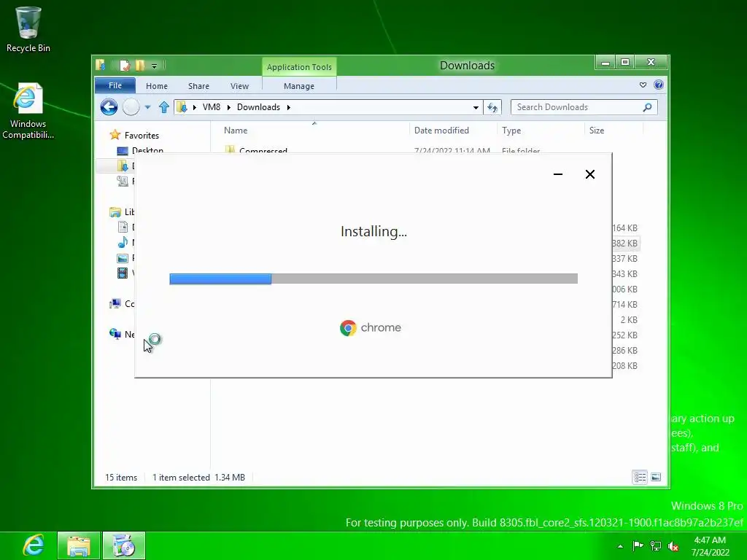The width and height of the screenshot is (747, 560).
Task: Open the View ribbon tab
Action: pos(239,86)
